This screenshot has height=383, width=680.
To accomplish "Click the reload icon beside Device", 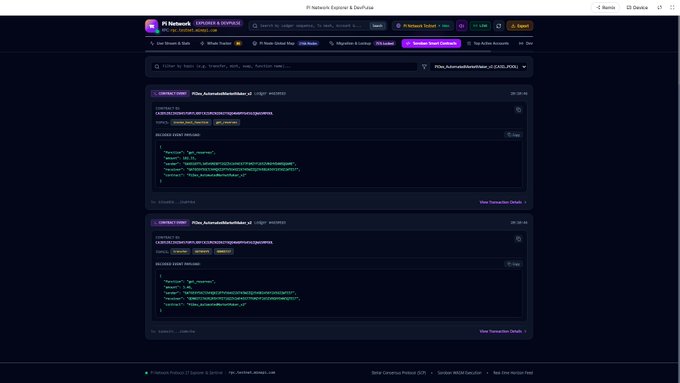I will [660, 7].
